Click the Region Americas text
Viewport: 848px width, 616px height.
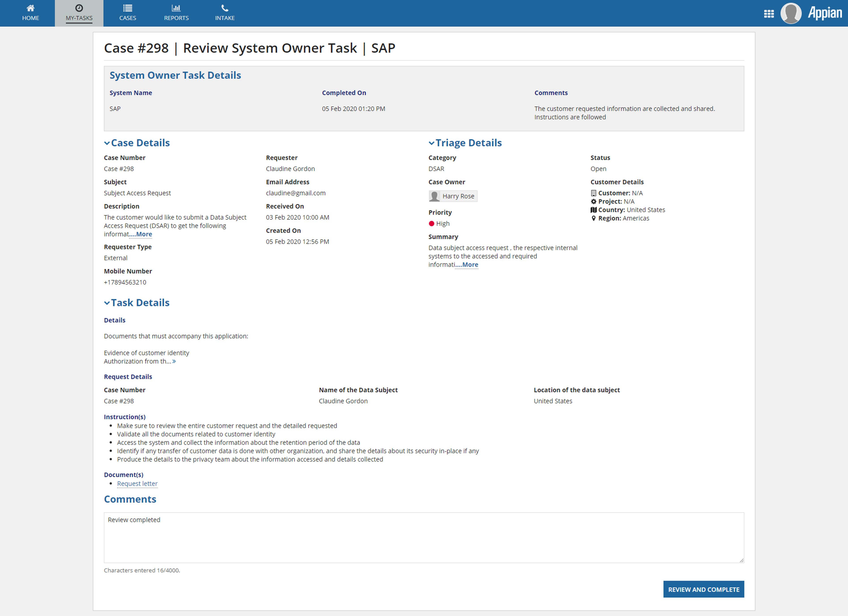tap(624, 218)
